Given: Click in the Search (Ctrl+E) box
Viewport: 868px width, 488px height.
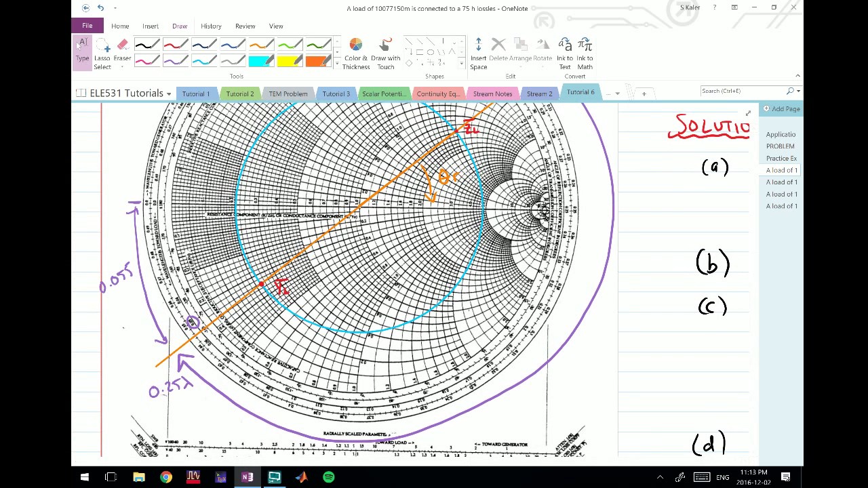Looking at the screenshot, I should click(743, 91).
